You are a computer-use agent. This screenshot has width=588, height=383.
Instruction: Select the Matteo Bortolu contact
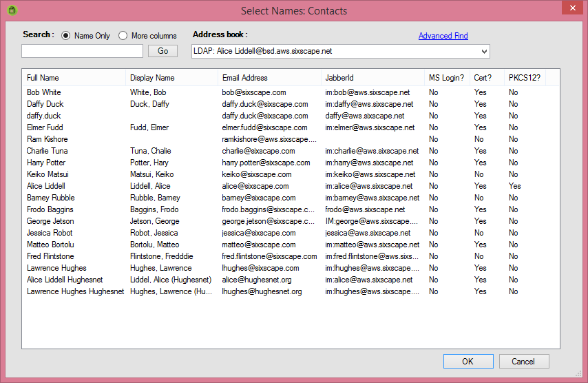(50, 245)
